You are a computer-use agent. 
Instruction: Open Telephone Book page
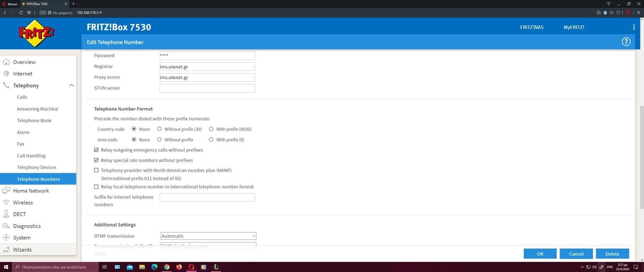tap(34, 120)
